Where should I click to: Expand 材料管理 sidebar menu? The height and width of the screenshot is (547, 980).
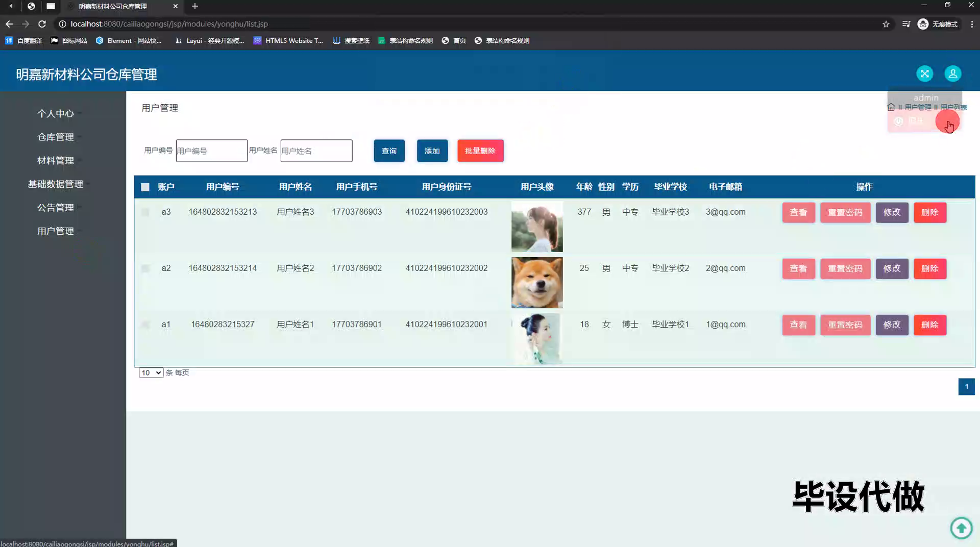coord(56,161)
